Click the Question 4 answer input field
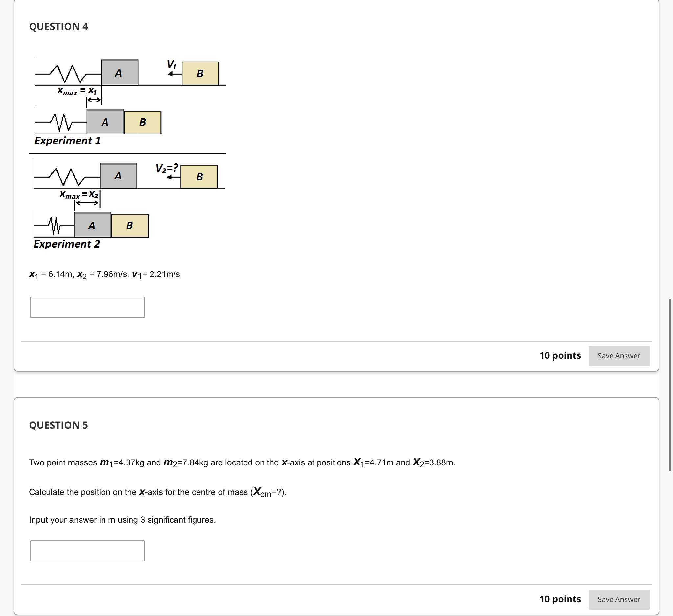The height and width of the screenshot is (616, 673). 87,306
